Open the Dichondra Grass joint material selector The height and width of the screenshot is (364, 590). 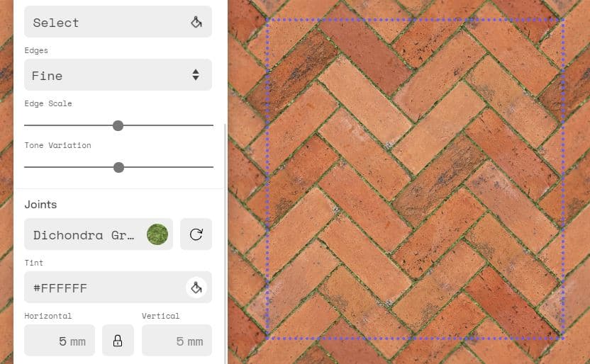coord(99,234)
